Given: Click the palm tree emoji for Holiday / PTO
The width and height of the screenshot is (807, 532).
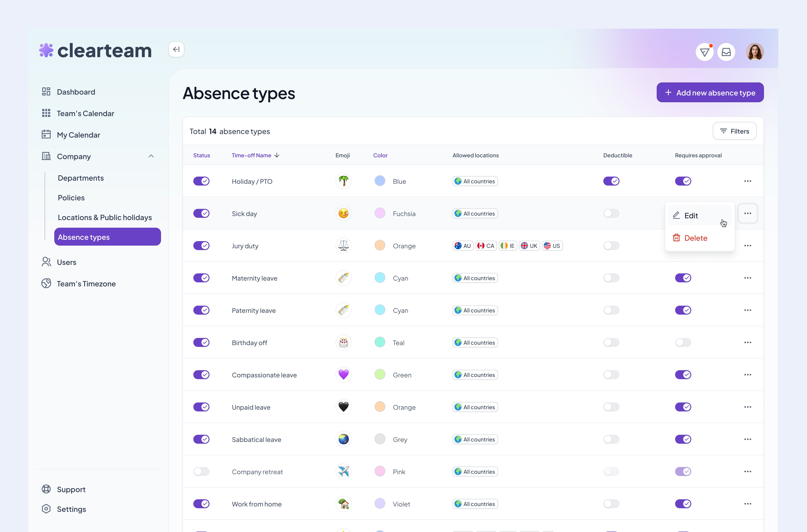Looking at the screenshot, I should tap(344, 181).
